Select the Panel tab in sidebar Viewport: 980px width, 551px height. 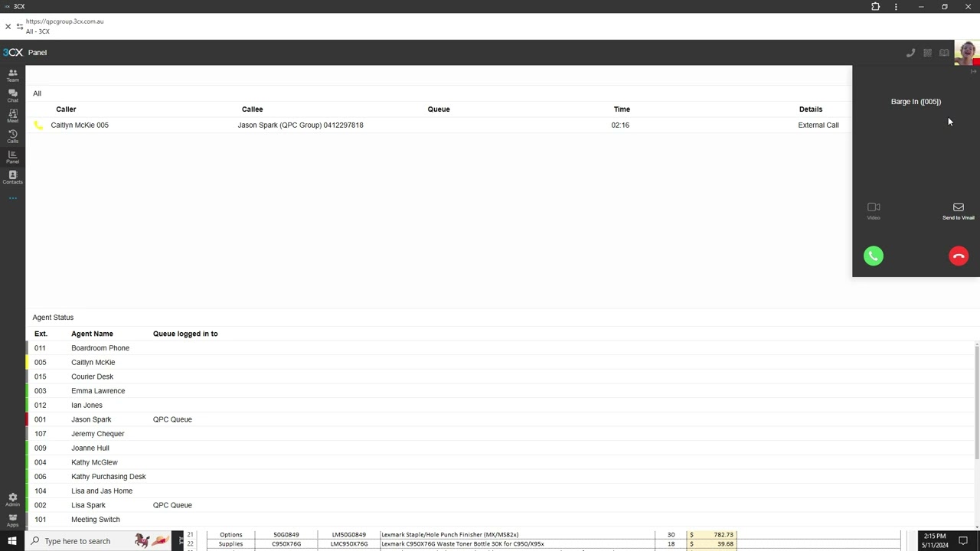pos(12,156)
